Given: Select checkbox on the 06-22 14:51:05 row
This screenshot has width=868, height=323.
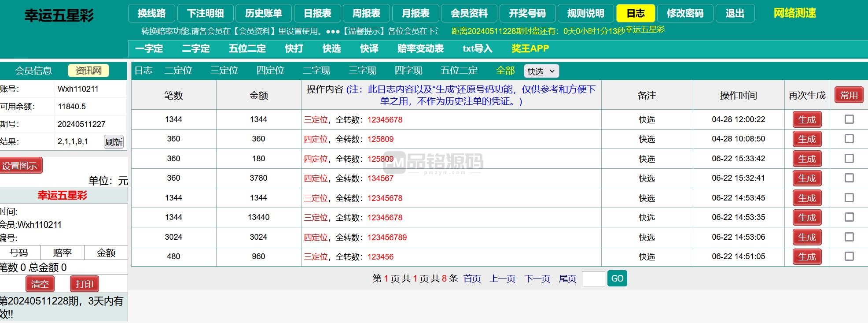Looking at the screenshot, I should click(849, 256).
